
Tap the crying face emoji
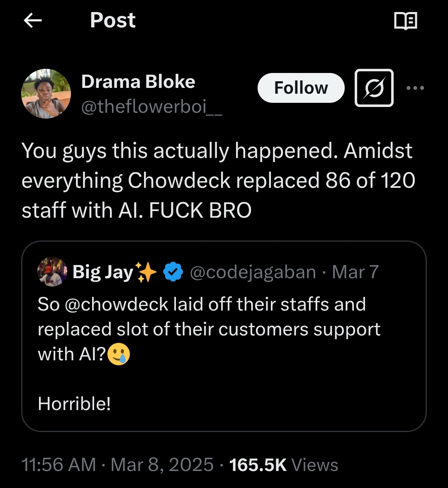tap(119, 354)
